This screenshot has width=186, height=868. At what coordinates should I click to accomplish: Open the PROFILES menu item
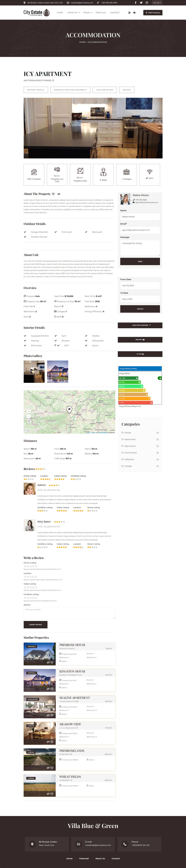(x=101, y=13)
